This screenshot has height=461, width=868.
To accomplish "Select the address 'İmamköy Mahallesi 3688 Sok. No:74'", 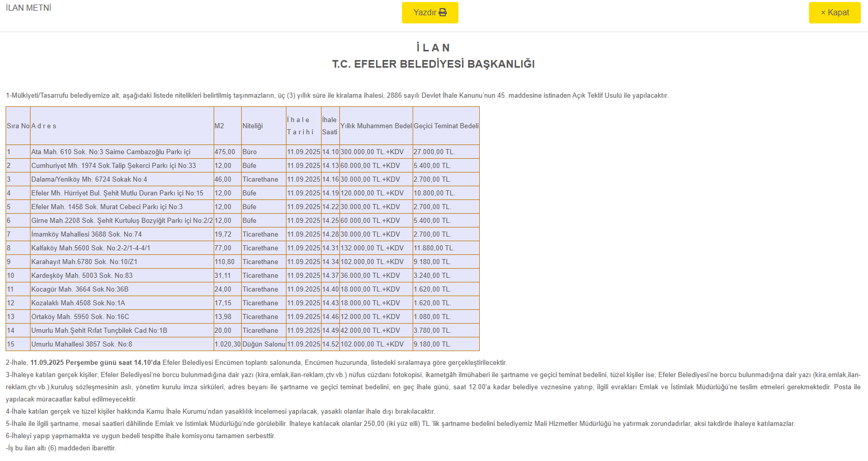I will pos(86,235).
